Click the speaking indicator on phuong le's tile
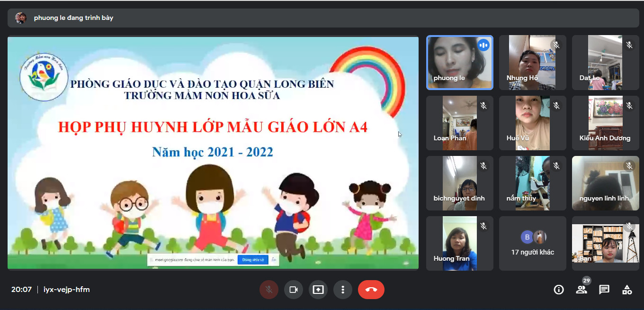 coord(483,45)
